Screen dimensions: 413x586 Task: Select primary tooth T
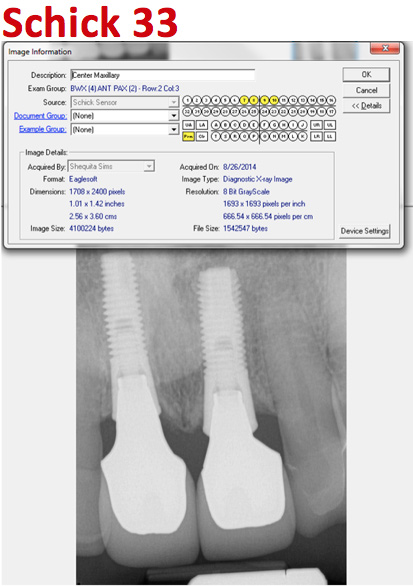coord(216,136)
